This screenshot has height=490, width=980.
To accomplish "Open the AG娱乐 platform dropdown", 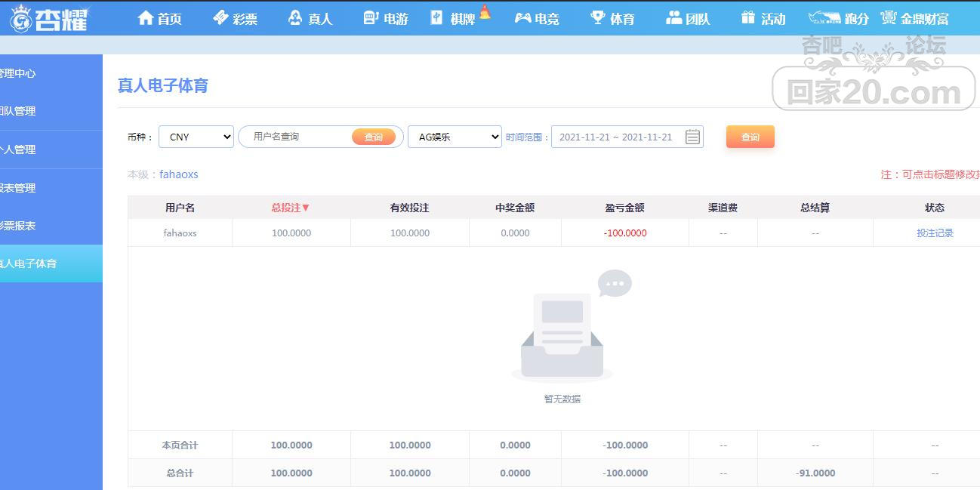I will click(455, 137).
